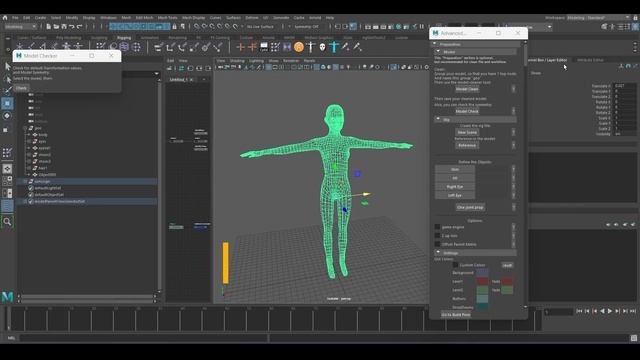Click the Redo arrow icon
Viewport: 640px width, 360px height.
pos(80,27)
